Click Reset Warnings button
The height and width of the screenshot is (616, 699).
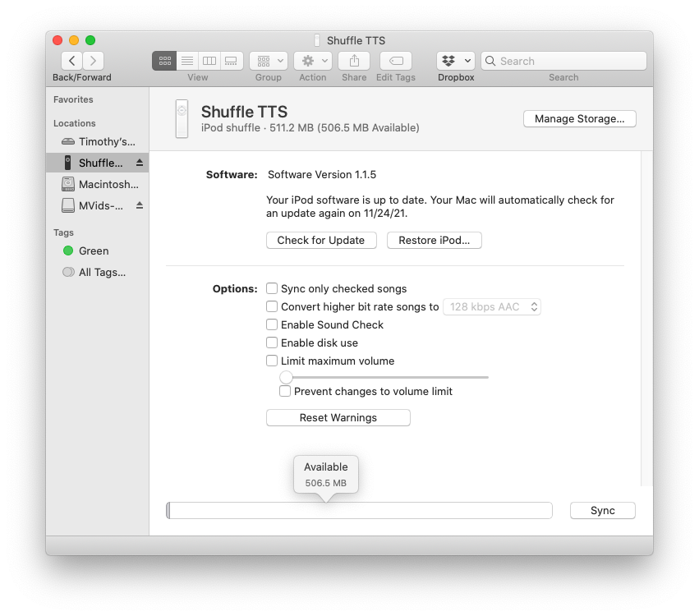pos(338,418)
